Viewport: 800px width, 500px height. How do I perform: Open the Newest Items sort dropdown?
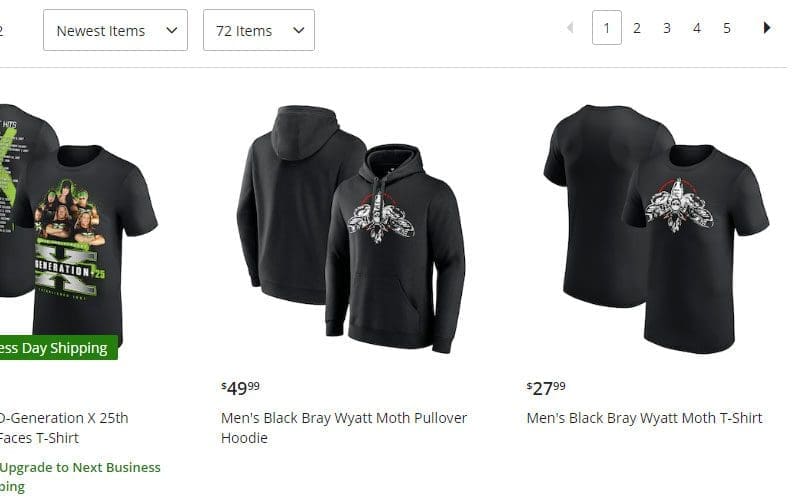click(x=115, y=30)
